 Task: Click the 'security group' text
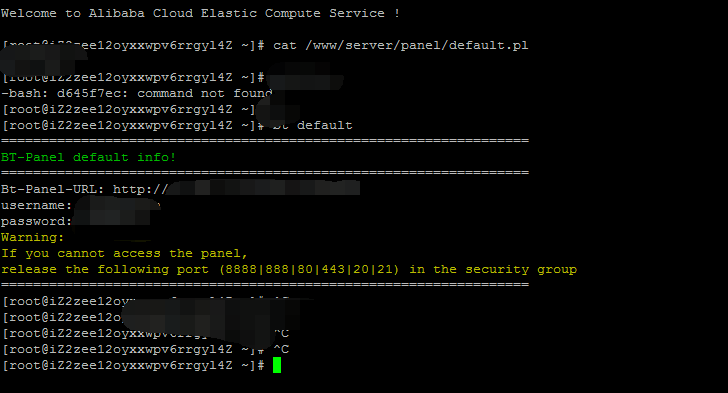(521, 269)
